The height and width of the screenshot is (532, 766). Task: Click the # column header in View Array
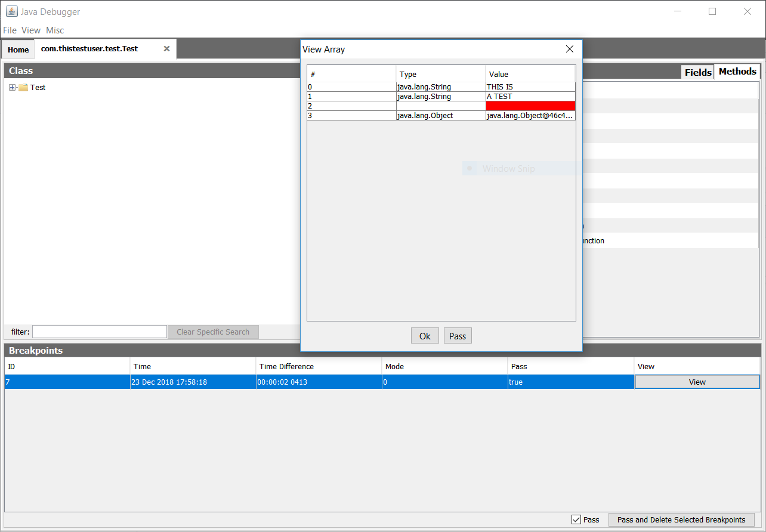pyautogui.click(x=351, y=74)
